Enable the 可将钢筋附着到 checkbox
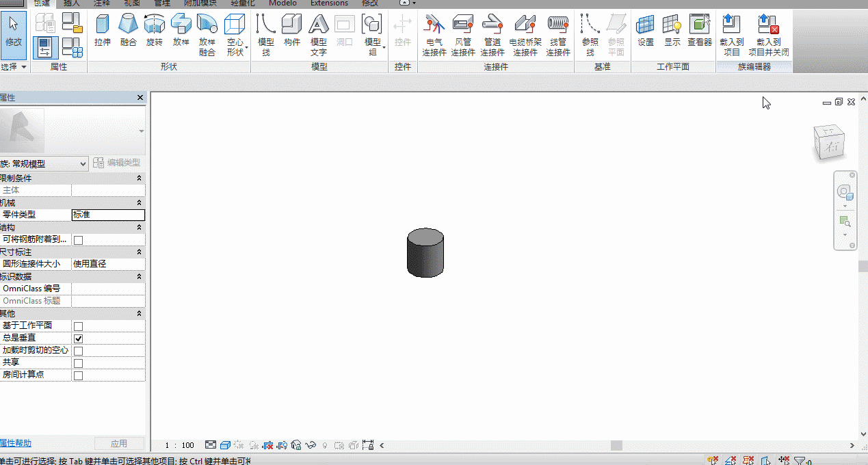Screen dimensions: 868x465 point(78,240)
